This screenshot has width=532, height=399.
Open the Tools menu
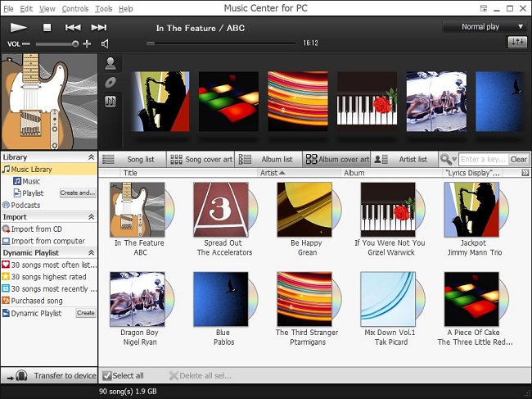click(x=103, y=9)
